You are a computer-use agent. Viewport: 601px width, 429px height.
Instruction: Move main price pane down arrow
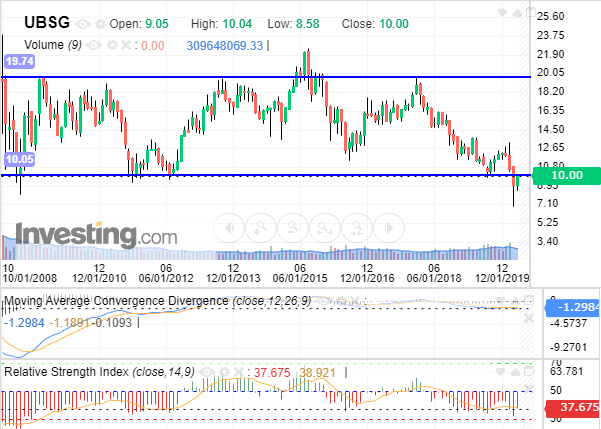(x=502, y=13)
